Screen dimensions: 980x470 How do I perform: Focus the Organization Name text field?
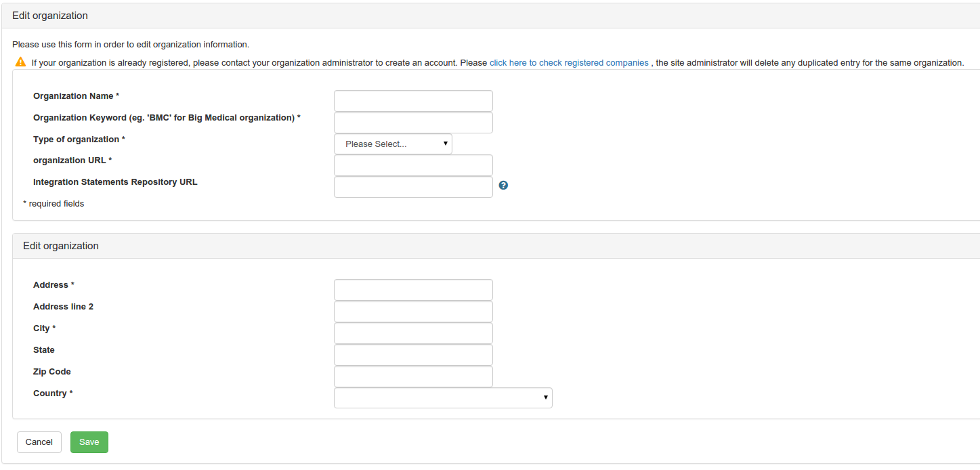click(413, 101)
